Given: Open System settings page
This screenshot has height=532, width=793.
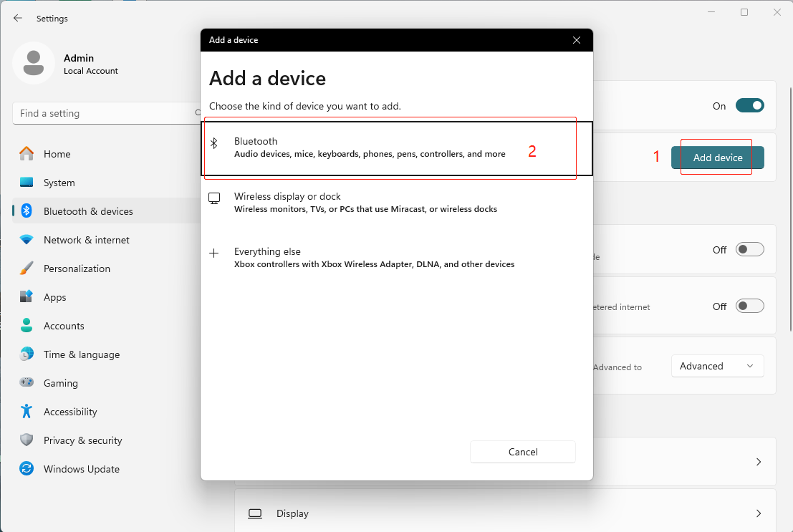Looking at the screenshot, I should pyautogui.click(x=106, y=183).
